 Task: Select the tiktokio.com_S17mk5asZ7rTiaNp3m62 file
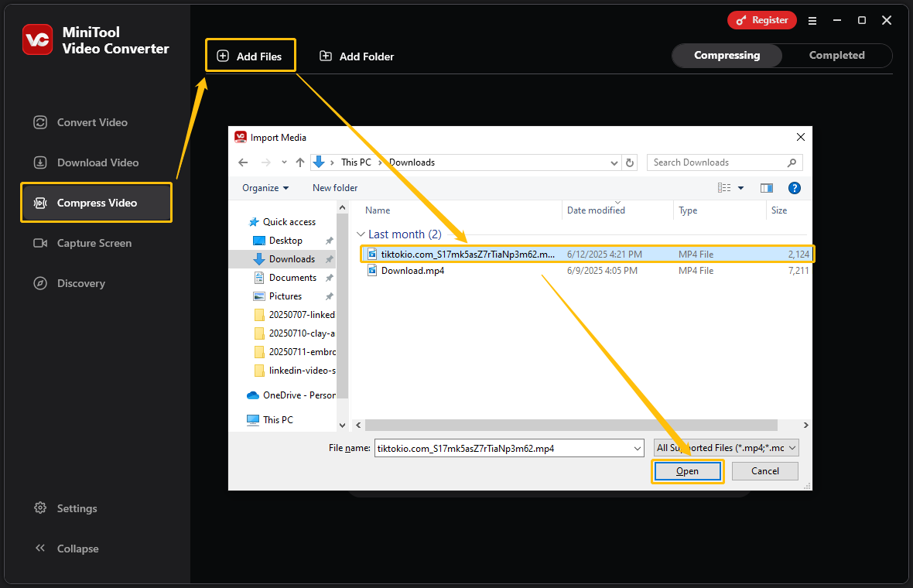[587, 254]
